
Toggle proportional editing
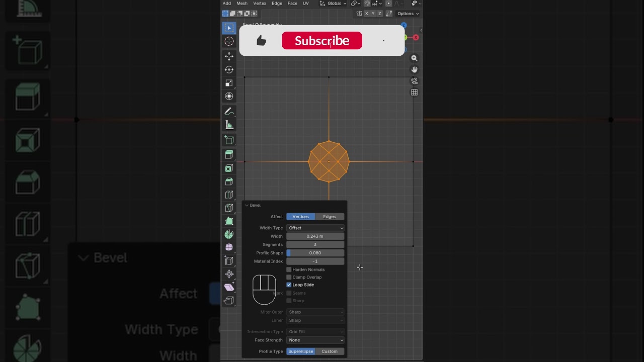coord(388,4)
